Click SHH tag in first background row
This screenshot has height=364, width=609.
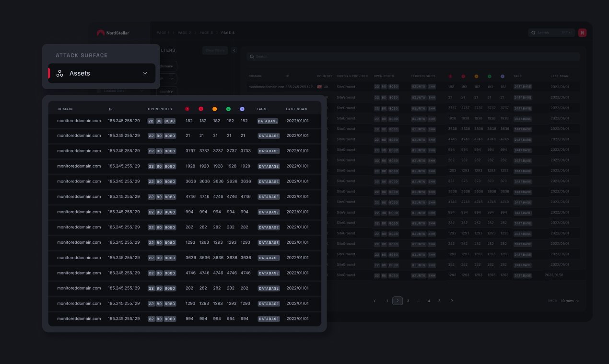(432, 87)
